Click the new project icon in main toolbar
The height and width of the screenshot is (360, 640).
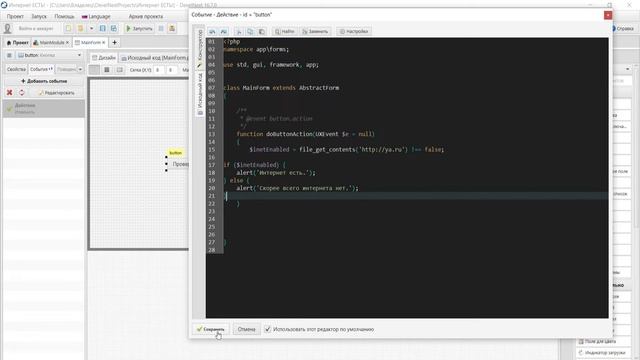pos(69,29)
